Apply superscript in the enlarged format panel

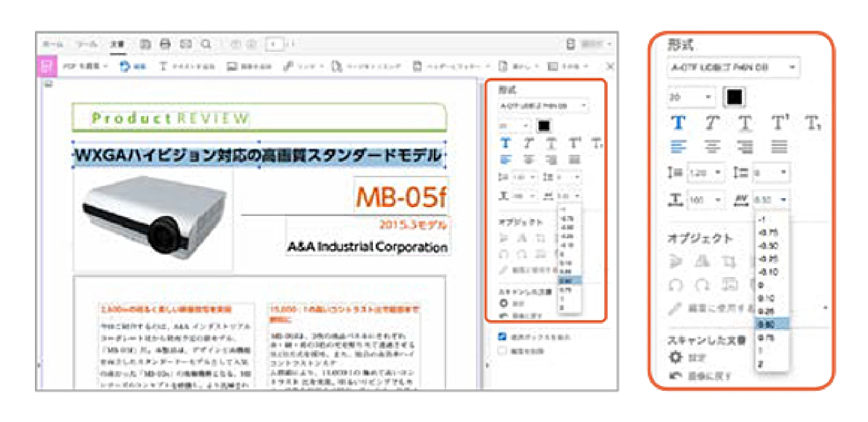click(779, 123)
